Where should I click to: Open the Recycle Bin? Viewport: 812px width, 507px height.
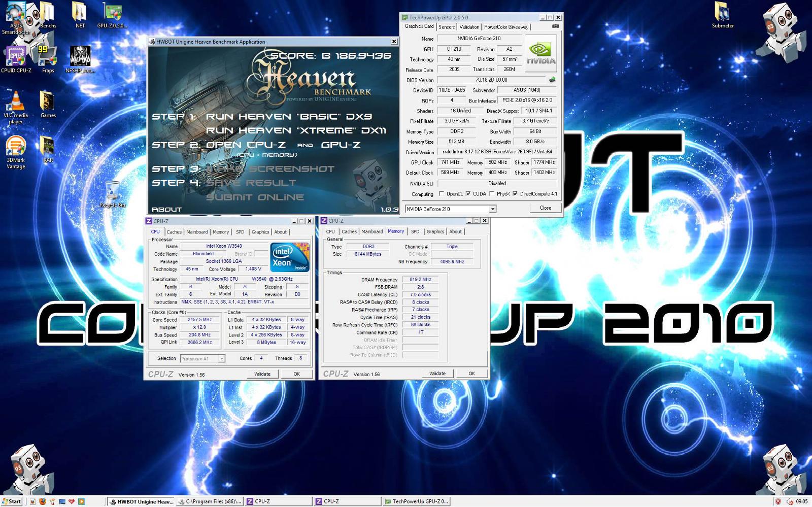pos(112,194)
